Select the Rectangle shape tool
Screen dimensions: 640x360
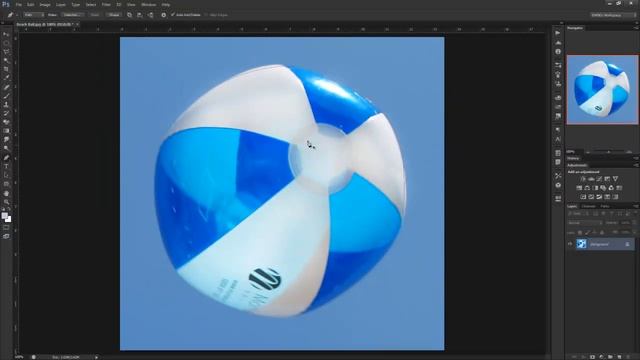tap(6, 184)
